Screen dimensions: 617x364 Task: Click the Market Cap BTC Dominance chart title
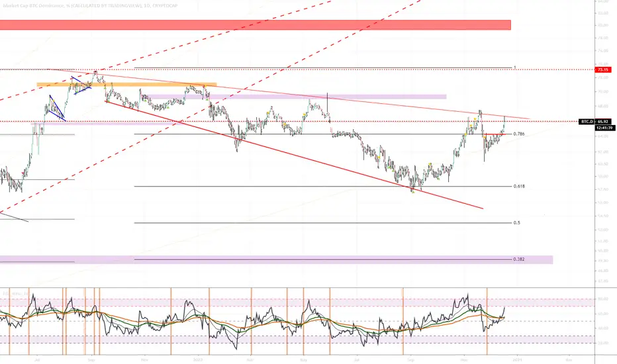pos(90,5)
